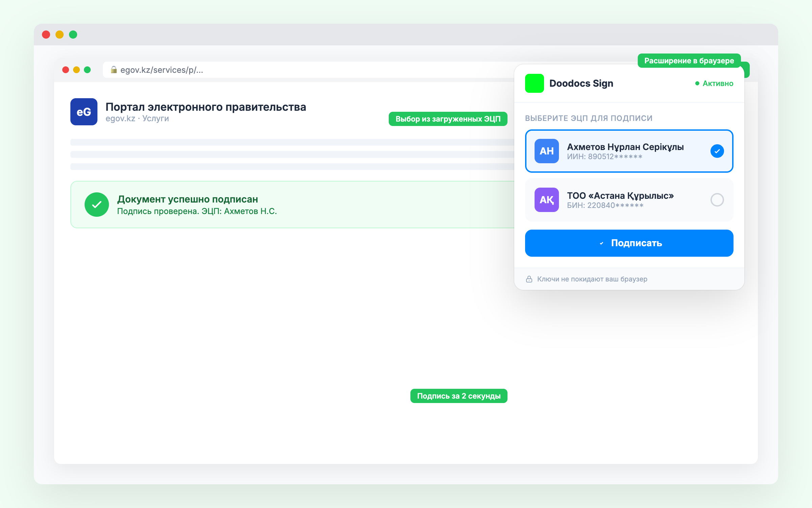
Task: Click the green Doodocs Sign logo icon
Action: (x=534, y=83)
